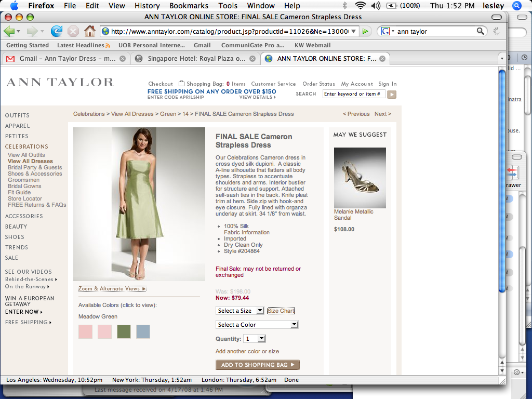This screenshot has width=532, height=399.
Task: Open the KW Webmail bookmark
Action: (x=312, y=46)
